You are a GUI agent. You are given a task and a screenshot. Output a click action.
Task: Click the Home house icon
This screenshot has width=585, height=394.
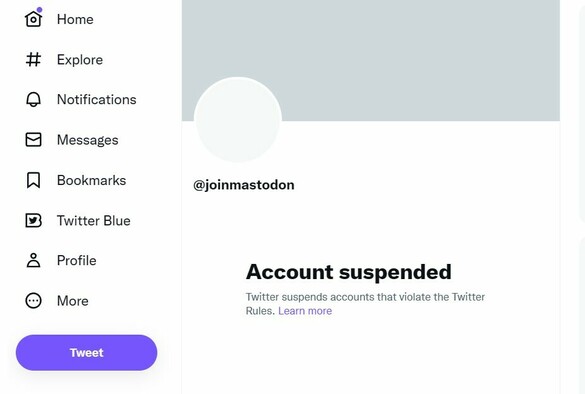click(x=33, y=19)
